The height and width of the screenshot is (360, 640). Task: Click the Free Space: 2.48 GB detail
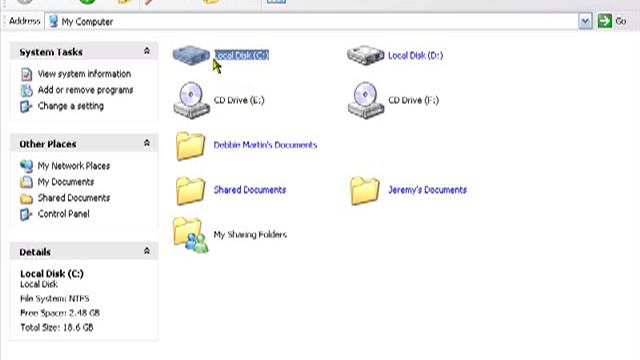pos(60,313)
